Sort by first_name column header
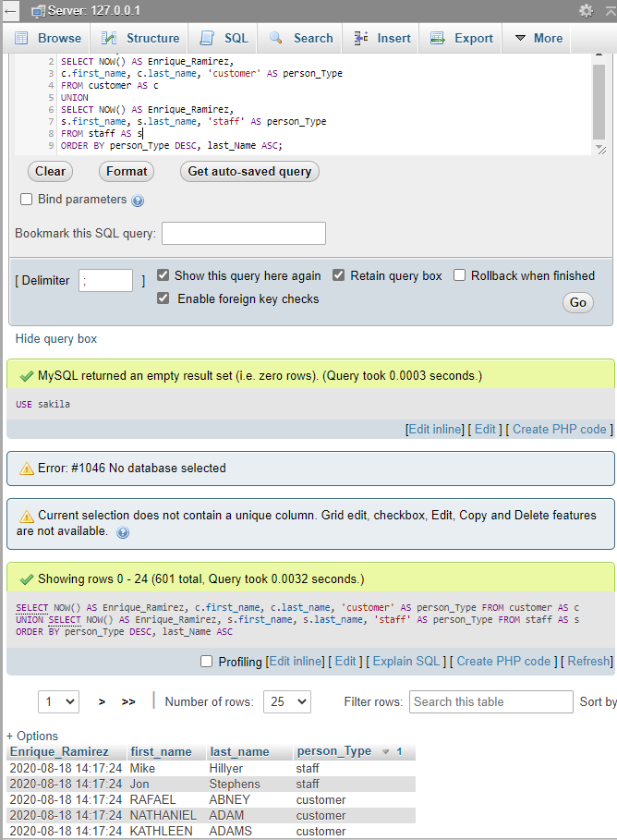Image resolution: width=617 pixels, height=840 pixels. tap(161, 751)
